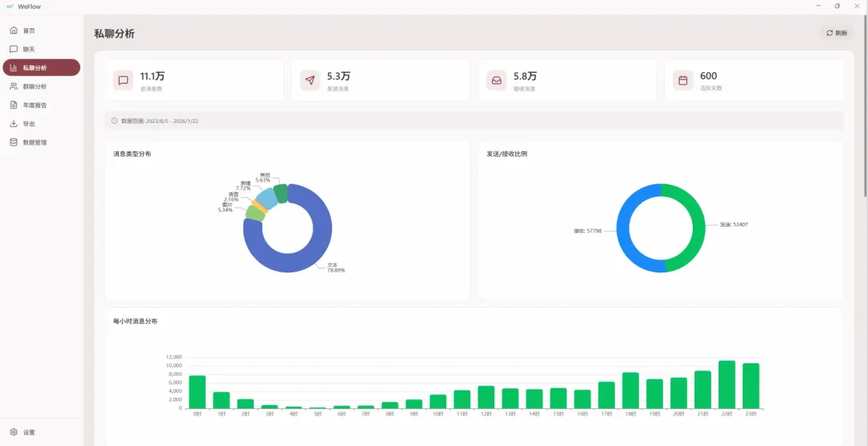Click the 0时 bar in the hourly chart
868x446 pixels.
[197, 392]
